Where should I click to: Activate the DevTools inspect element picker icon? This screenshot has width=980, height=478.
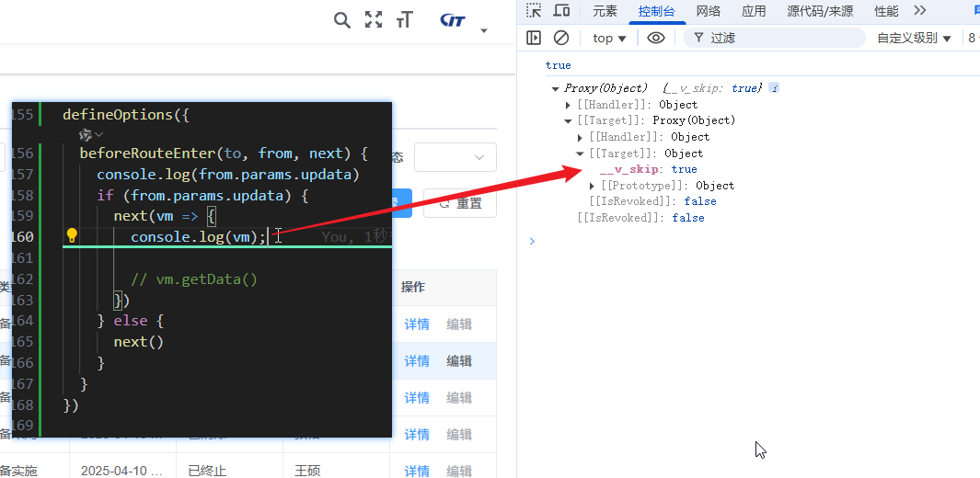[x=533, y=11]
